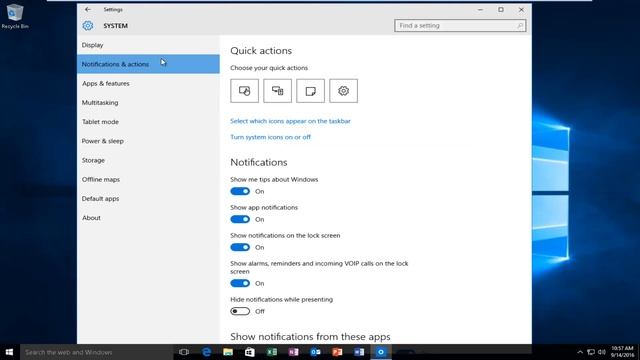This screenshot has height=360, width=640.
Task: Open File Explorer from the taskbar
Action: [x=228, y=352]
